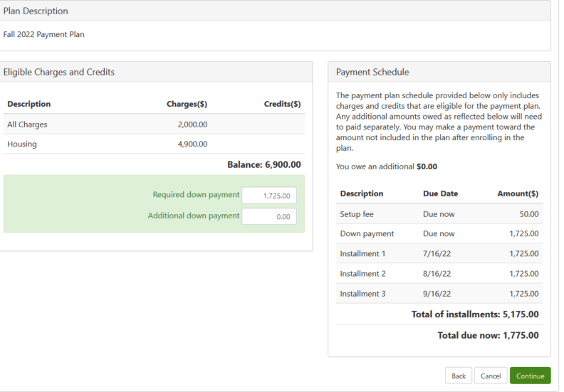Click the green Continue button
The width and height of the screenshot is (564, 392).
click(530, 376)
